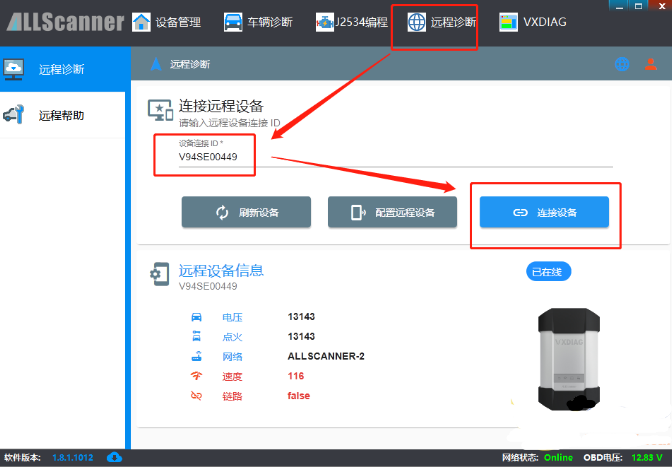Click the broken link icon next to 链路

196,395
